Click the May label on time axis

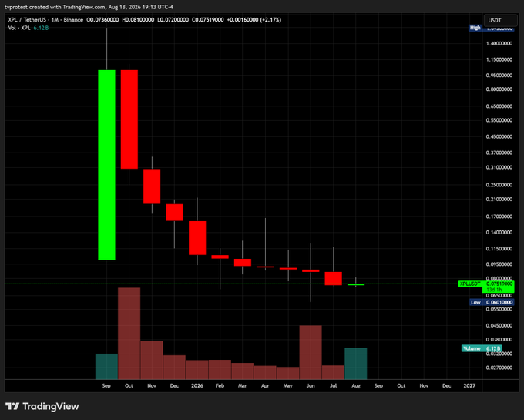tap(287, 385)
